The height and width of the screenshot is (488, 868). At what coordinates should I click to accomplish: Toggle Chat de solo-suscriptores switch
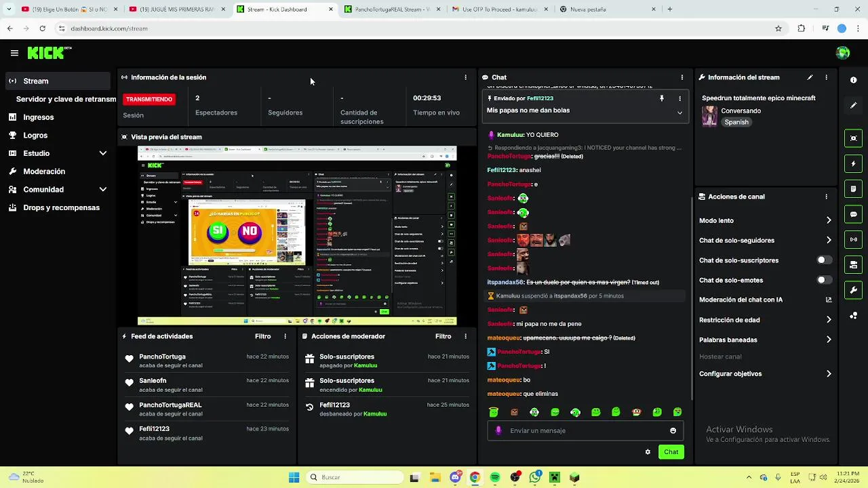(x=824, y=260)
